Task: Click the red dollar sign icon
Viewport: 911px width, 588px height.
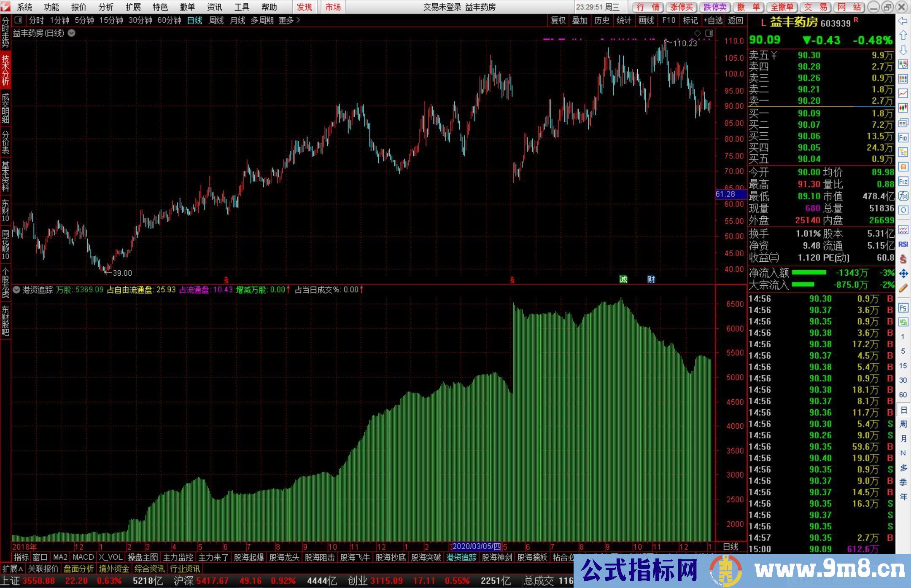Action: (903, 259)
